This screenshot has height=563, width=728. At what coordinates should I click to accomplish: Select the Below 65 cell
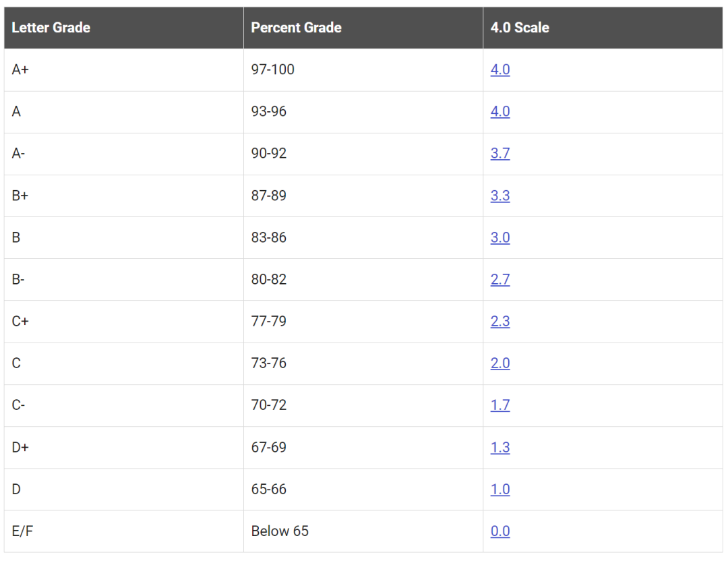[363, 531]
